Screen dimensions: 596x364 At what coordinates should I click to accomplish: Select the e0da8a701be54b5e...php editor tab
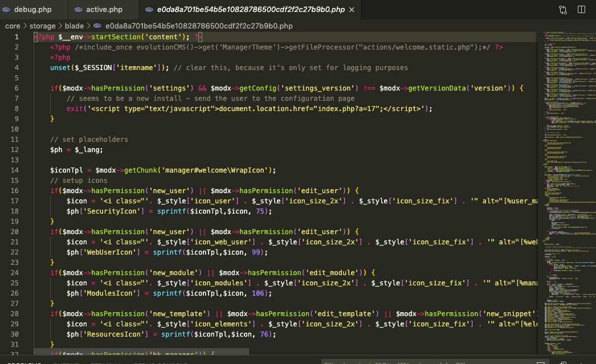click(251, 10)
